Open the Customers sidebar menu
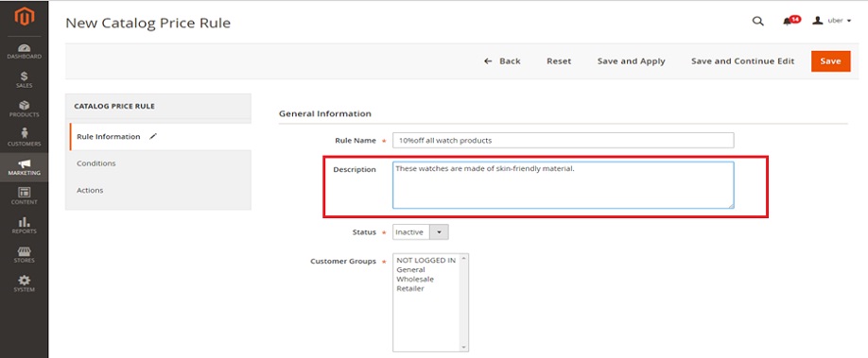 click(x=24, y=138)
